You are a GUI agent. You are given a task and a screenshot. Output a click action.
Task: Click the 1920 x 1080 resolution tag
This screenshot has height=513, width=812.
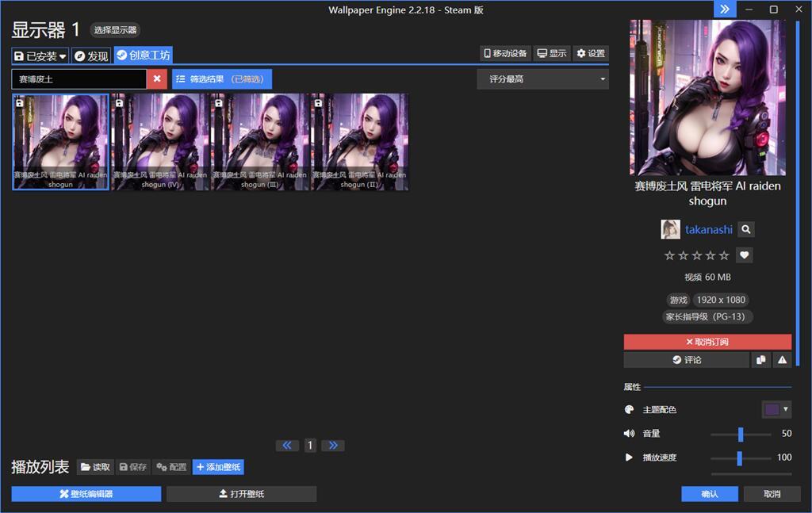pyautogui.click(x=721, y=300)
